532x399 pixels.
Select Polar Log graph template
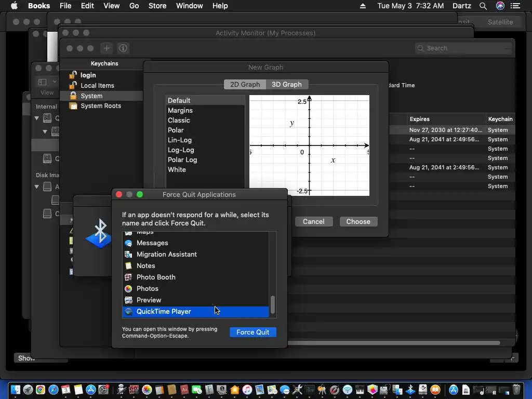[x=205, y=159]
